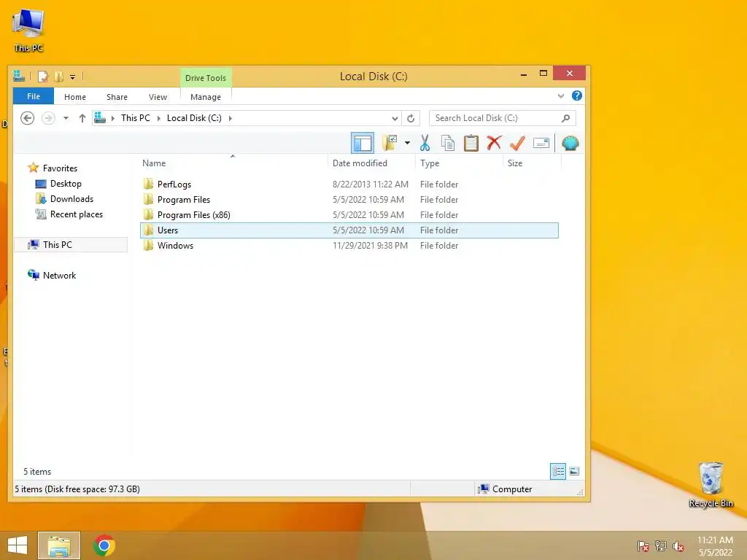Click the orange checkmark properties icon
This screenshot has height=560, width=747.
517,142
